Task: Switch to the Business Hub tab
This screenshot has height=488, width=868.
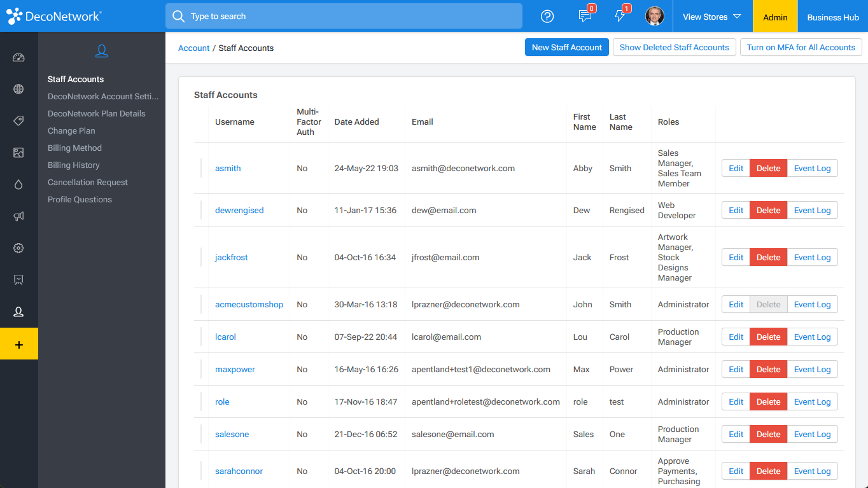Action: pos(832,16)
